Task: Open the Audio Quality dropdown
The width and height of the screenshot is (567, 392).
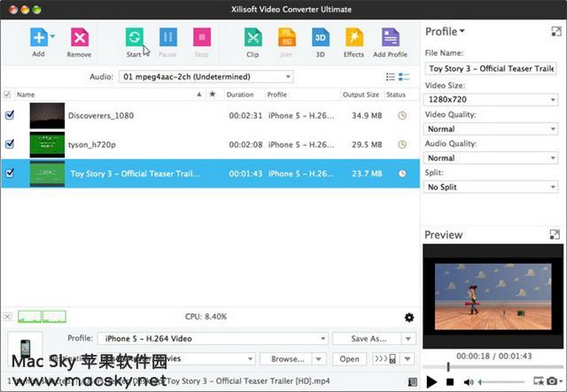Action: point(491,158)
